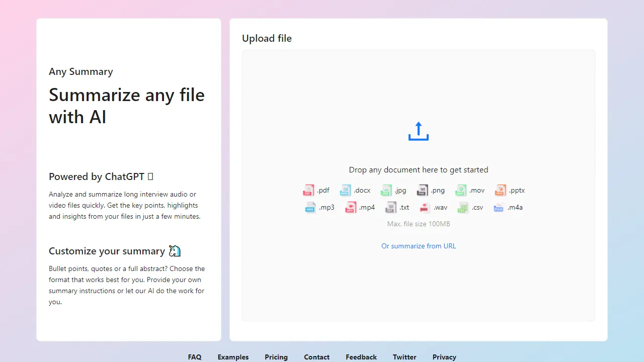This screenshot has width=644, height=362.
Task: Click the .txt file type icon
Action: [x=391, y=207]
